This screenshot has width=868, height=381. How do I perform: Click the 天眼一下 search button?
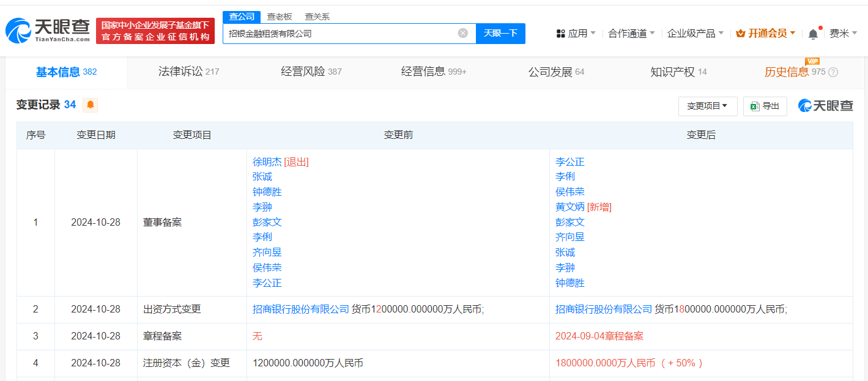[500, 34]
